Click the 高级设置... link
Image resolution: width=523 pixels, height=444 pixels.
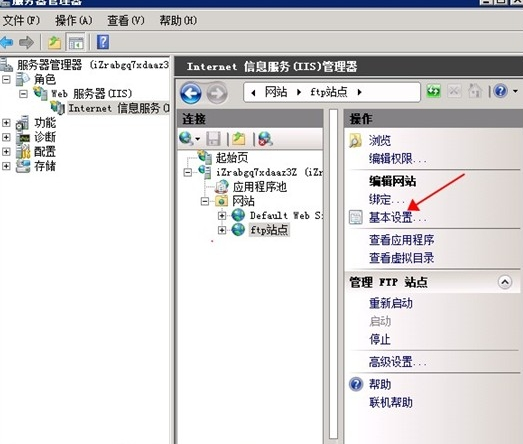(397, 361)
